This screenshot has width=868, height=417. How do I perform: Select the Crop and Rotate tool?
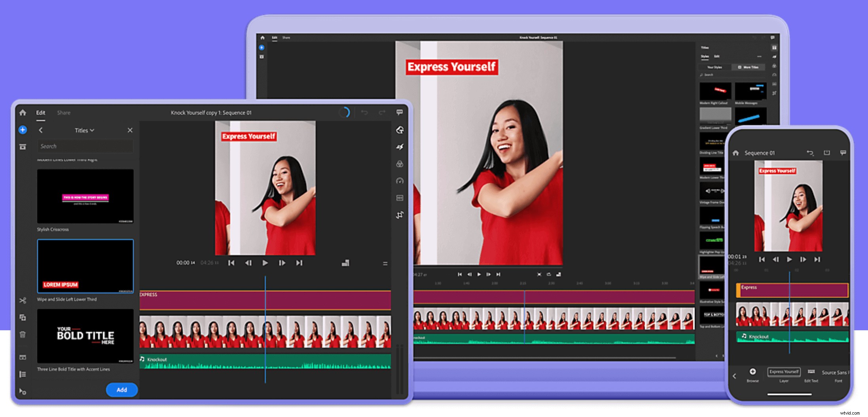point(400,214)
